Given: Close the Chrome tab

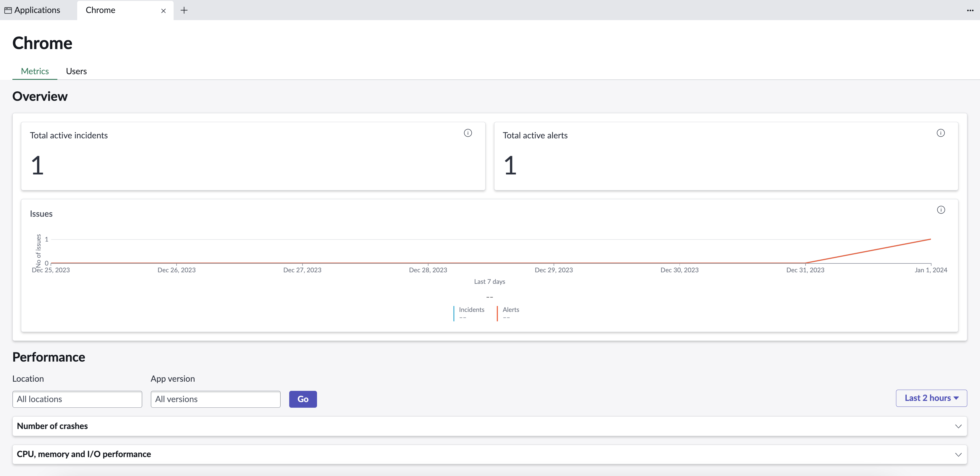Looking at the screenshot, I should (x=163, y=11).
